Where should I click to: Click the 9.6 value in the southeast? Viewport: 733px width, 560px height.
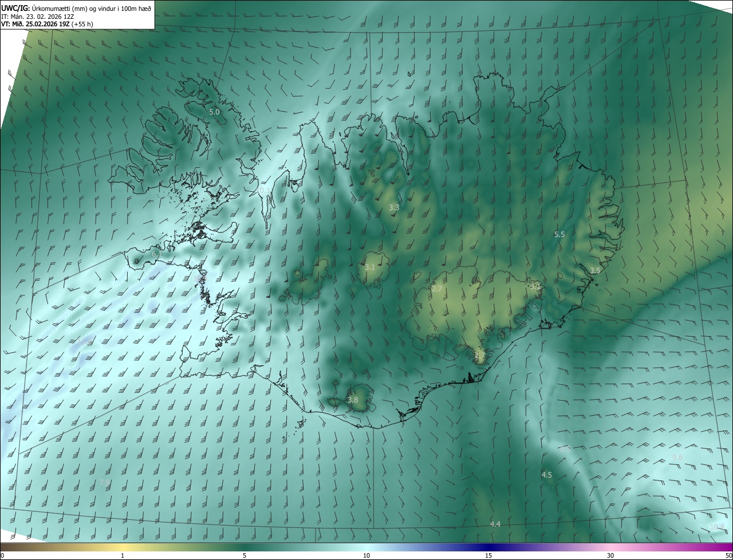coord(677,457)
